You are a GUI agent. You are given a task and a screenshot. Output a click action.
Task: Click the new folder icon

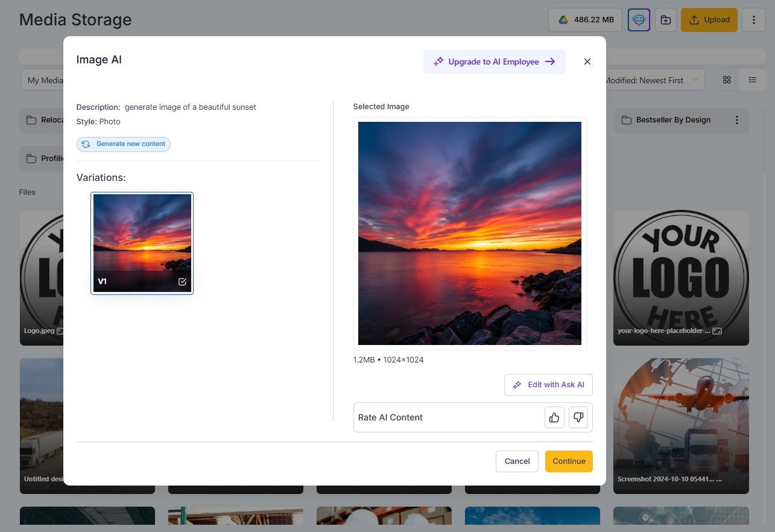tap(666, 20)
